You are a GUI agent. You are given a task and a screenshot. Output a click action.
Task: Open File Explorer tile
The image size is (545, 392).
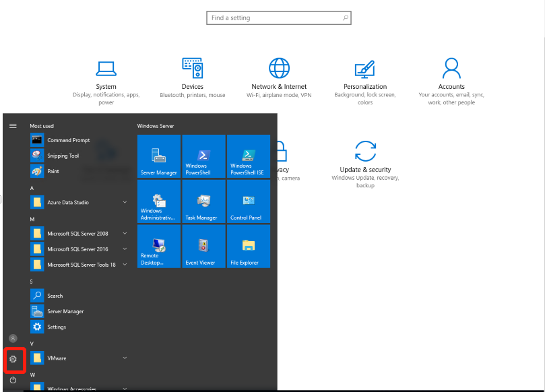pyautogui.click(x=248, y=246)
